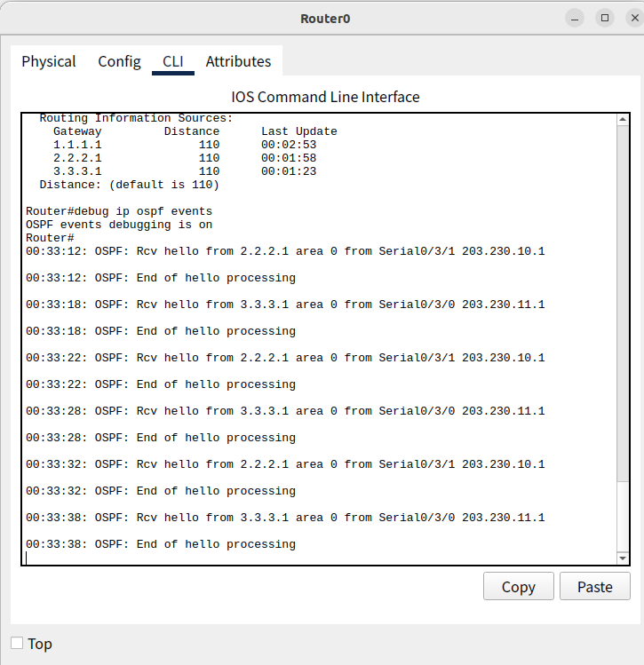Close the Router0 window
The height and width of the screenshot is (665, 644).
click(634, 19)
